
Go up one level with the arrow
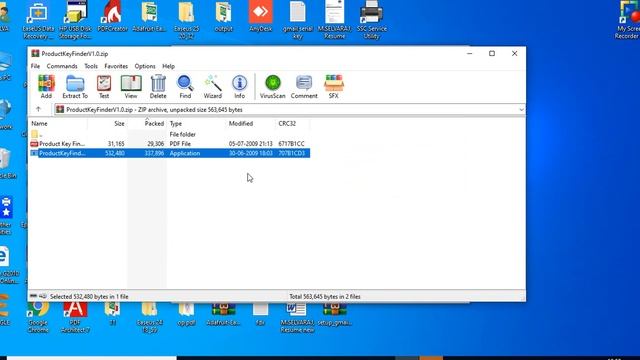38,109
